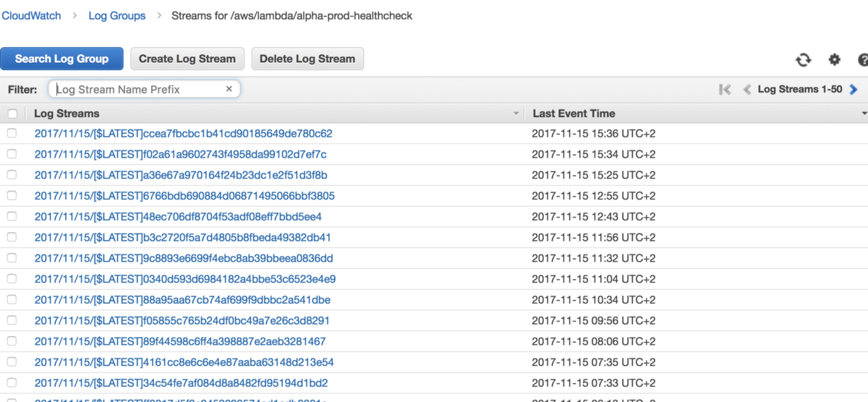This screenshot has width=868, height=402.
Task: Click the help question mark icon
Action: tap(863, 60)
